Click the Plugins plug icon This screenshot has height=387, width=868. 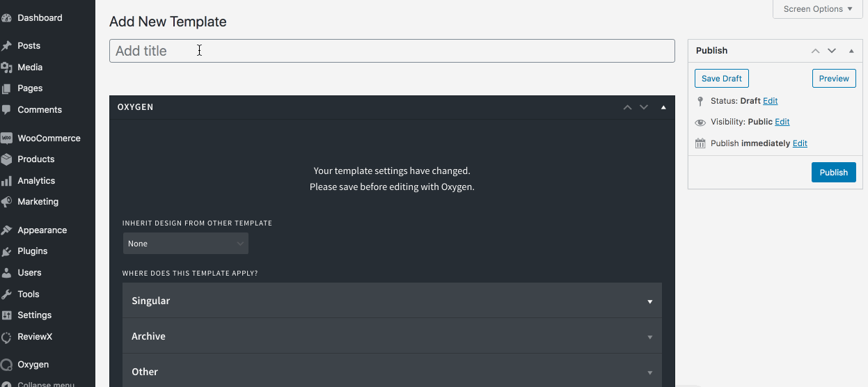[7, 251]
